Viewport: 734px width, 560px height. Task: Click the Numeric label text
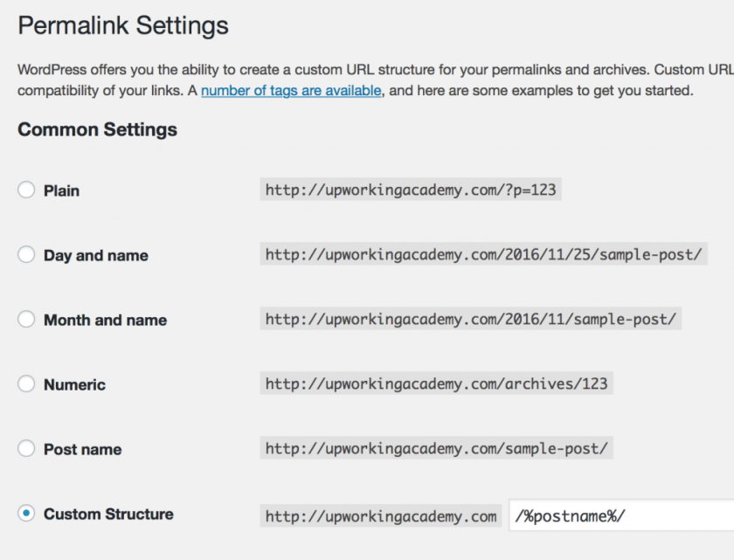click(74, 384)
